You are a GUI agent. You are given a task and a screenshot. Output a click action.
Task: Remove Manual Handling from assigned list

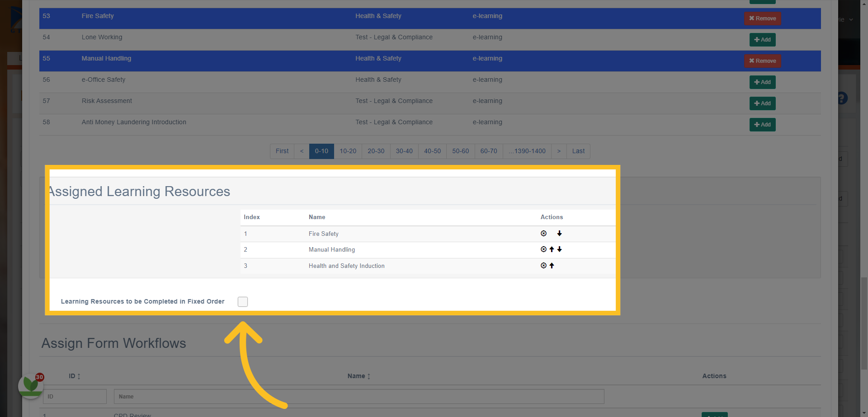543,249
